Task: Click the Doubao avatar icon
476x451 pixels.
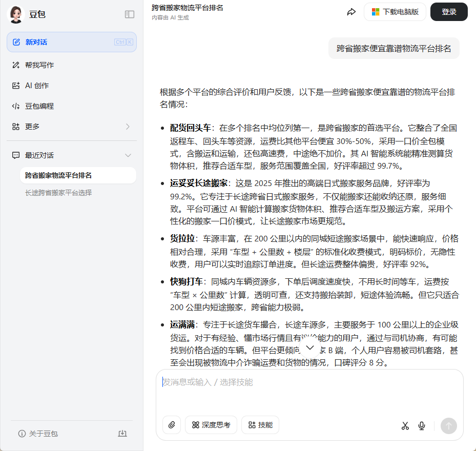Action: pos(16,14)
